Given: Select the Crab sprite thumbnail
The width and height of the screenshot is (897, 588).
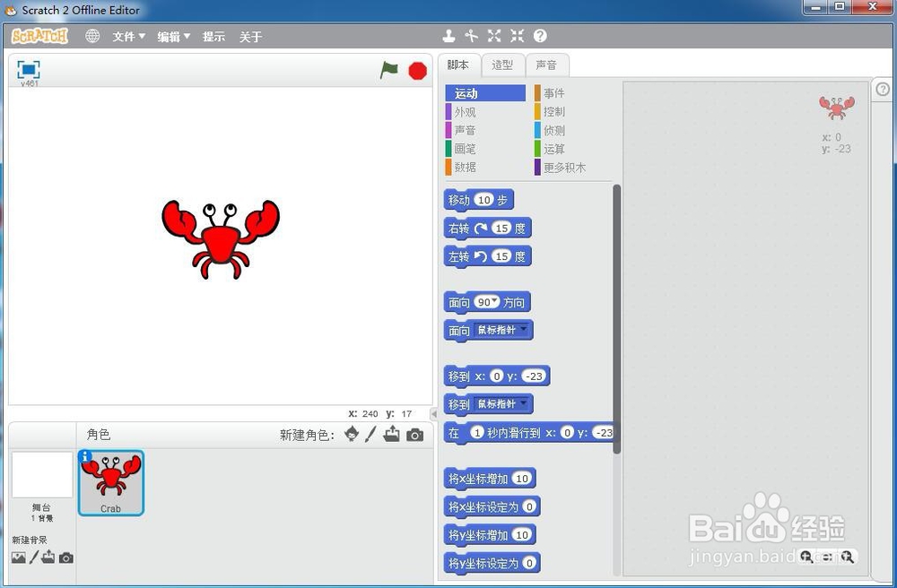Looking at the screenshot, I should (111, 483).
